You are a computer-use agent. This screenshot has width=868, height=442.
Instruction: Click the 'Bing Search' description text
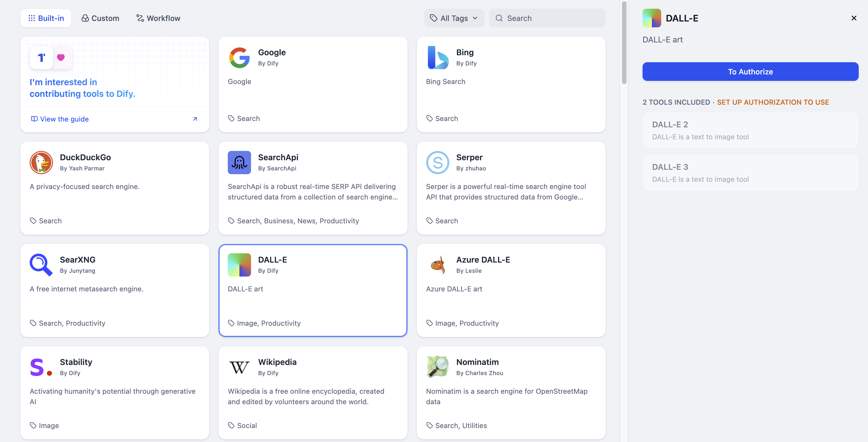click(x=445, y=81)
